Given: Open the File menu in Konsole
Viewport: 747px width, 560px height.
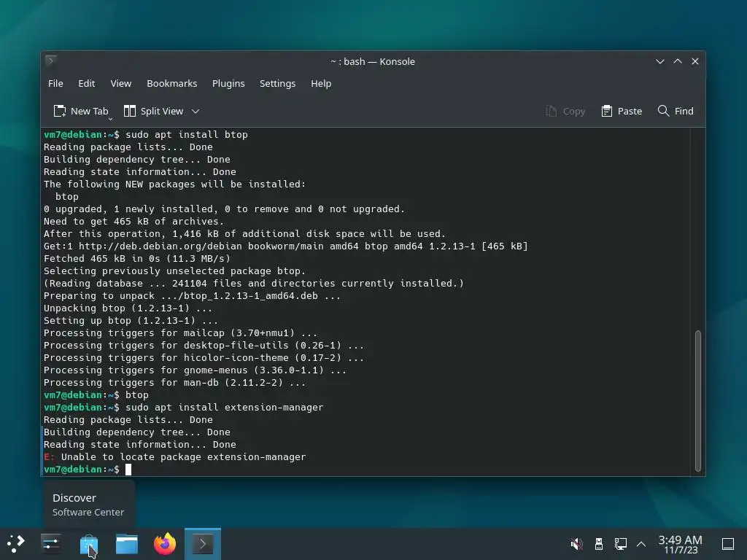Looking at the screenshot, I should point(55,83).
